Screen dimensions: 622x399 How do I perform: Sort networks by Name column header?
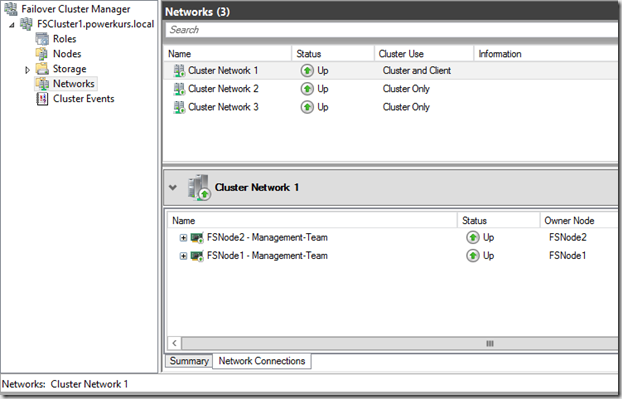coord(227,54)
